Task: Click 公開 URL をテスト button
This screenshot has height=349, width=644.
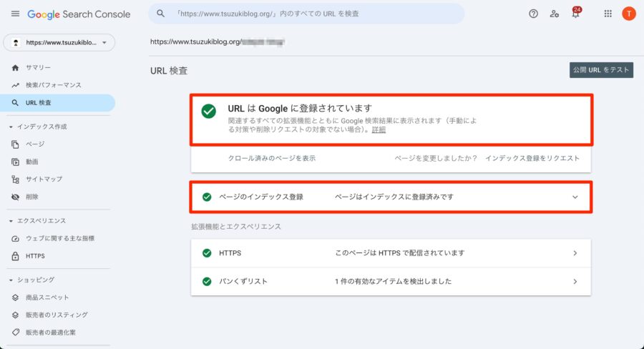Action: click(601, 70)
